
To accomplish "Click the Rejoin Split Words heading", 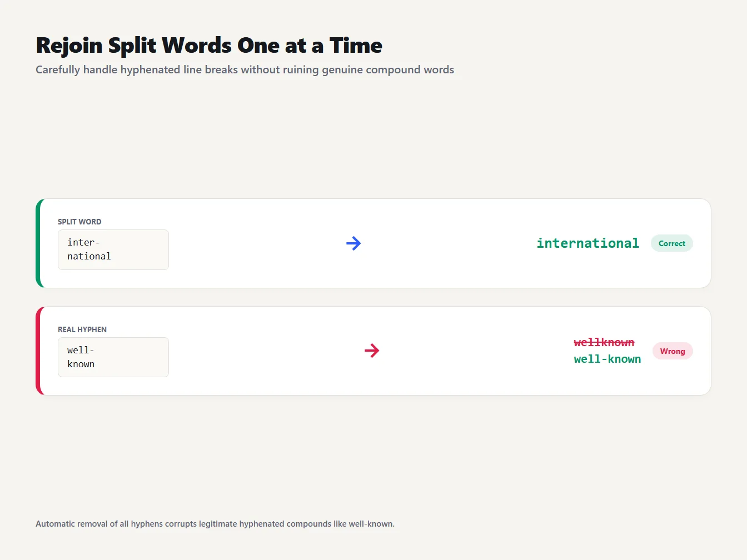I will click(209, 46).
